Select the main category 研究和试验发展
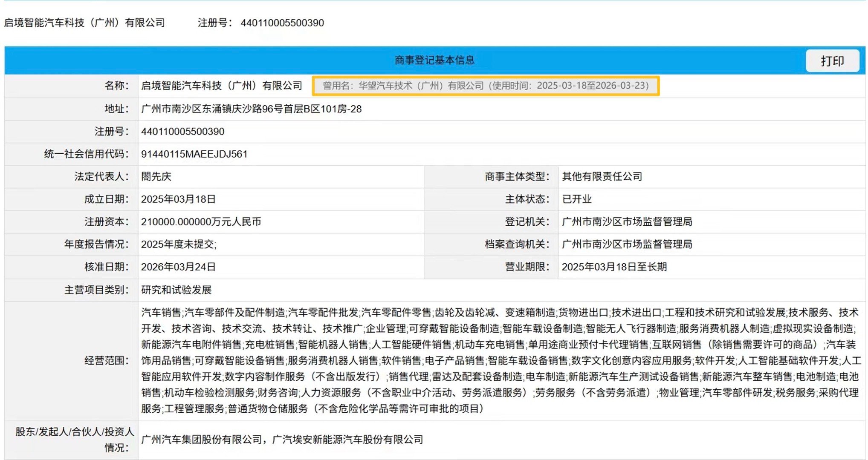868x460 pixels. click(177, 290)
